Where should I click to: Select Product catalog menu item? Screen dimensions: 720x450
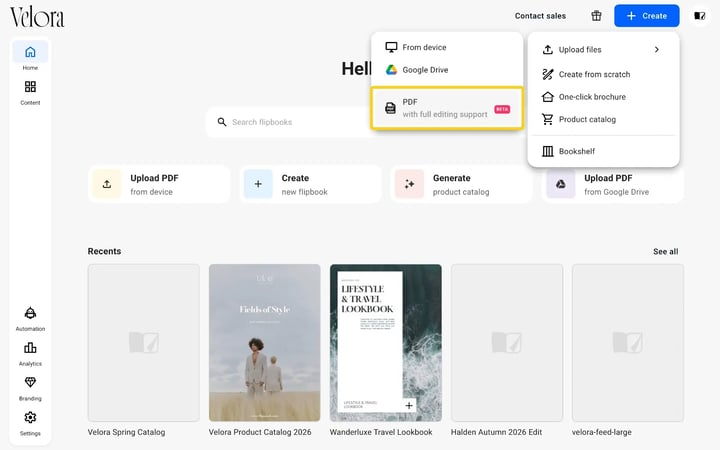click(603, 119)
